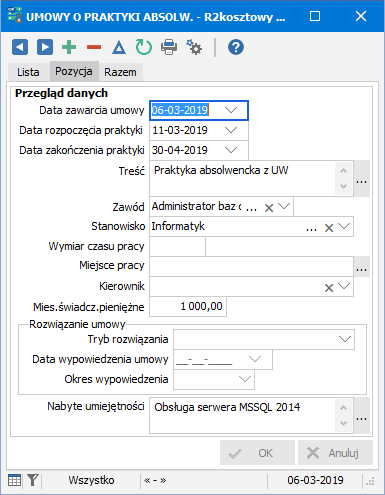Refresh data with green circular arrow
The width and height of the screenshot is (385, 495).
click(x=144, y=47)
